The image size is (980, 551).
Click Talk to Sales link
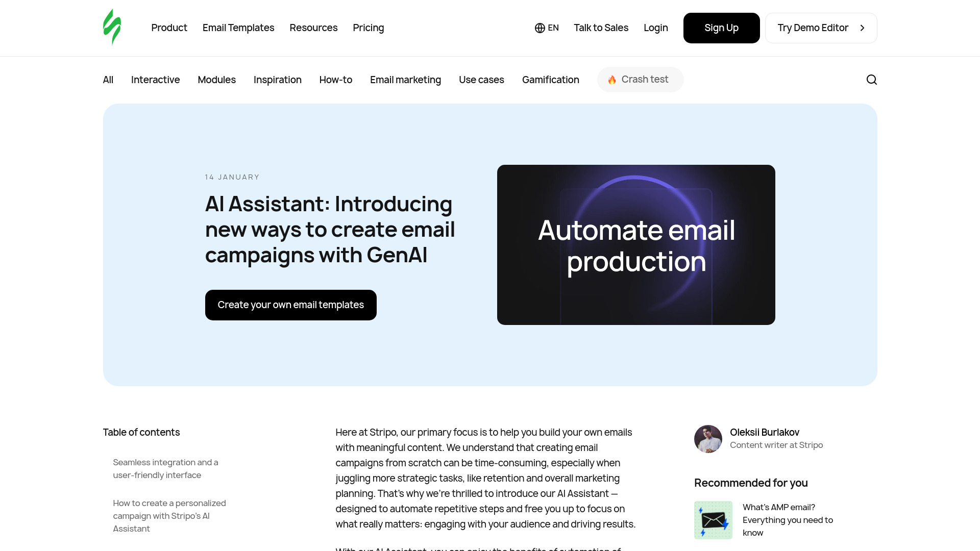point(601,28)
